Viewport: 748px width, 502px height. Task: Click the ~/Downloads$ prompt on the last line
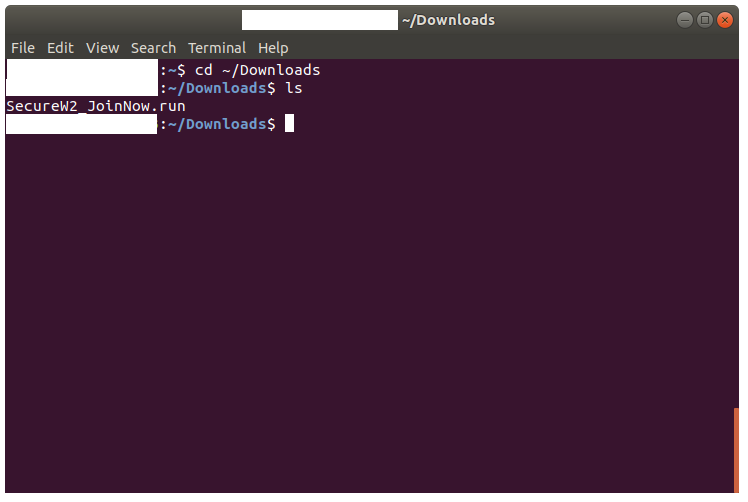(x=222, y=124)
